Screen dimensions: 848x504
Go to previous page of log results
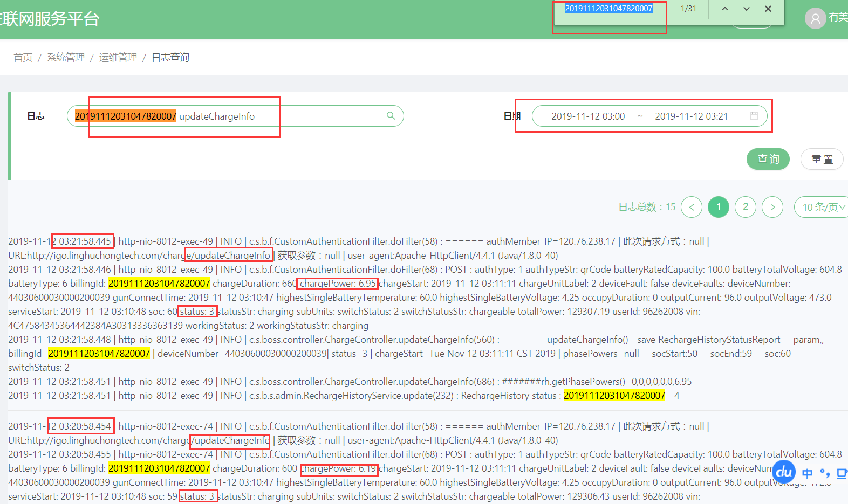point(692,207)
